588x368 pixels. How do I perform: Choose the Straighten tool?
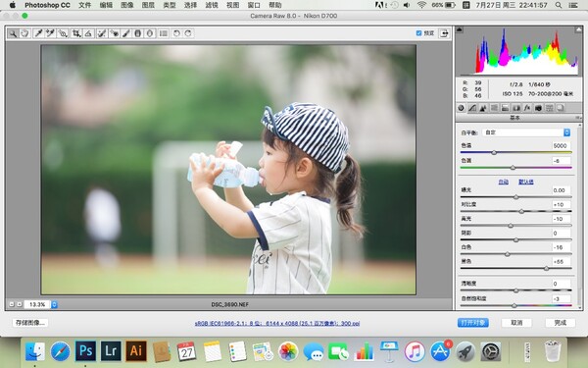click(x=88, y=33)
